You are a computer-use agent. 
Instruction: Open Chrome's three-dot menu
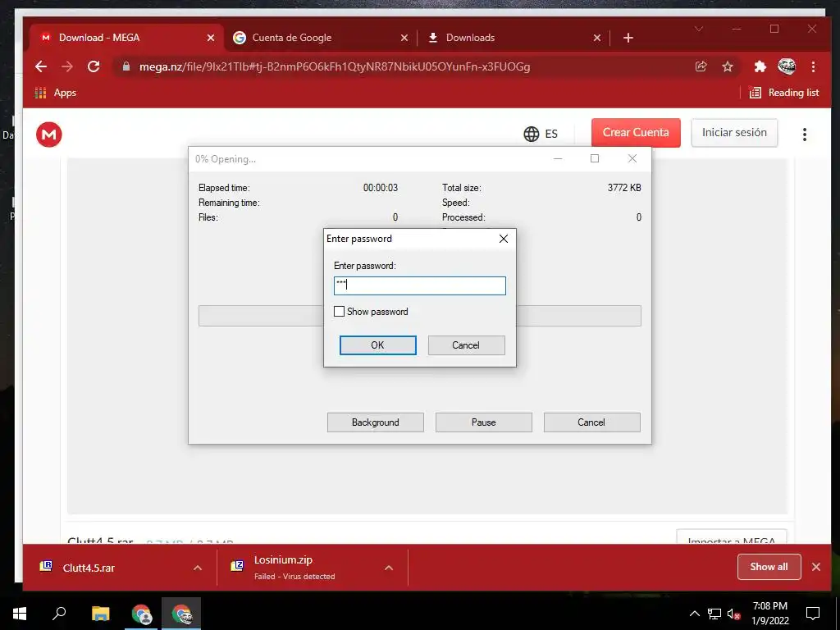tap(813, 66)
